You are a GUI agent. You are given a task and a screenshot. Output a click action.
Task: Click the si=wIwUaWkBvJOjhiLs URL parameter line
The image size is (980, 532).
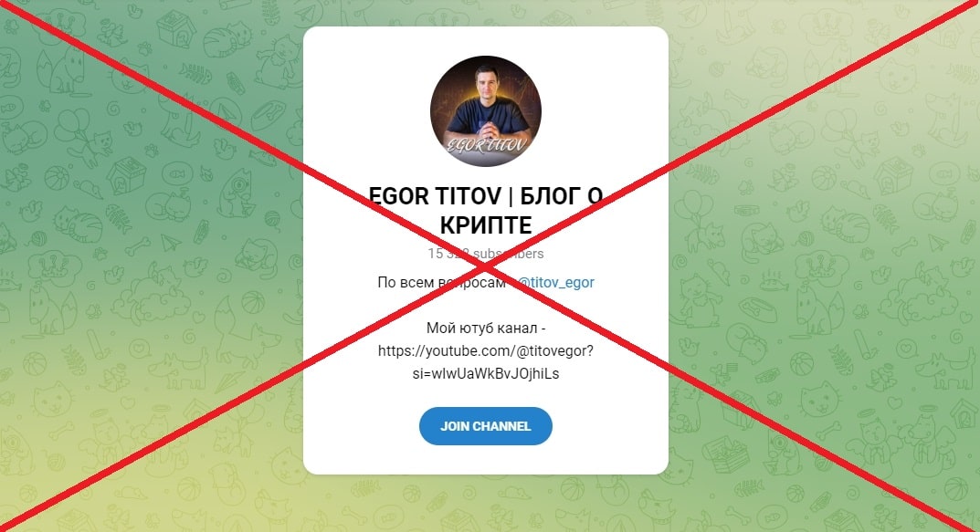pyautogui.click(x=486, y=374)
